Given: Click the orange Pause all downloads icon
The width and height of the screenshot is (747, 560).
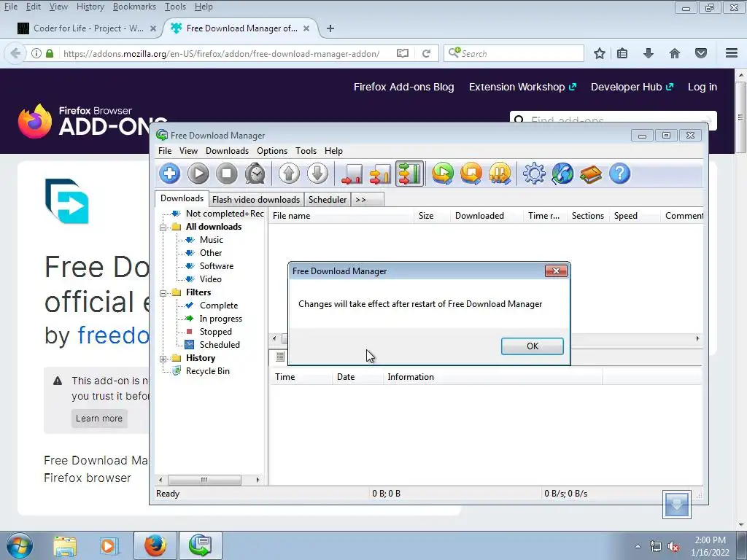Looking at the screenshot, I should point(500,174).
